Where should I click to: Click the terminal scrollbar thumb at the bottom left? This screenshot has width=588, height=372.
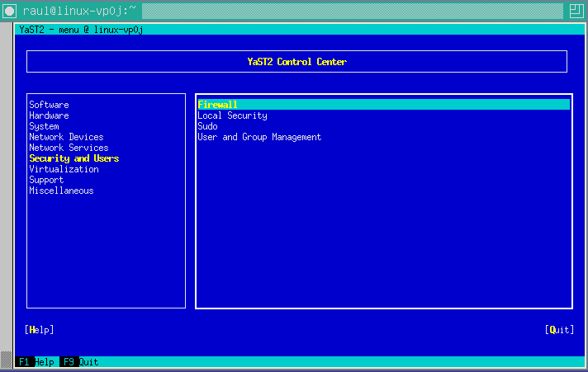pyautogui.click(x=6, y=360)
